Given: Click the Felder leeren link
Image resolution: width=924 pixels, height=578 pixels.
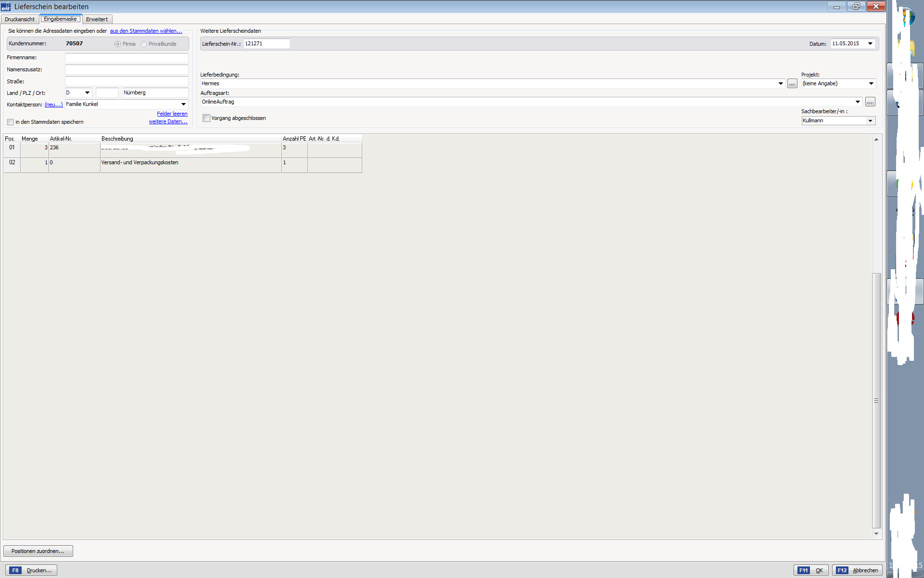Looking at the screenshot, I should click(172, 114).
